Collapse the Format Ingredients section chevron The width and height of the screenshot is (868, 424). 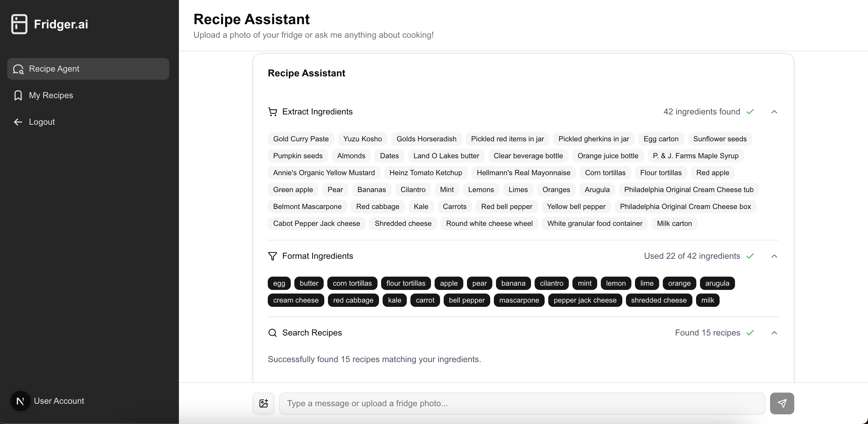pyautogui.click(x=774, y=256)
